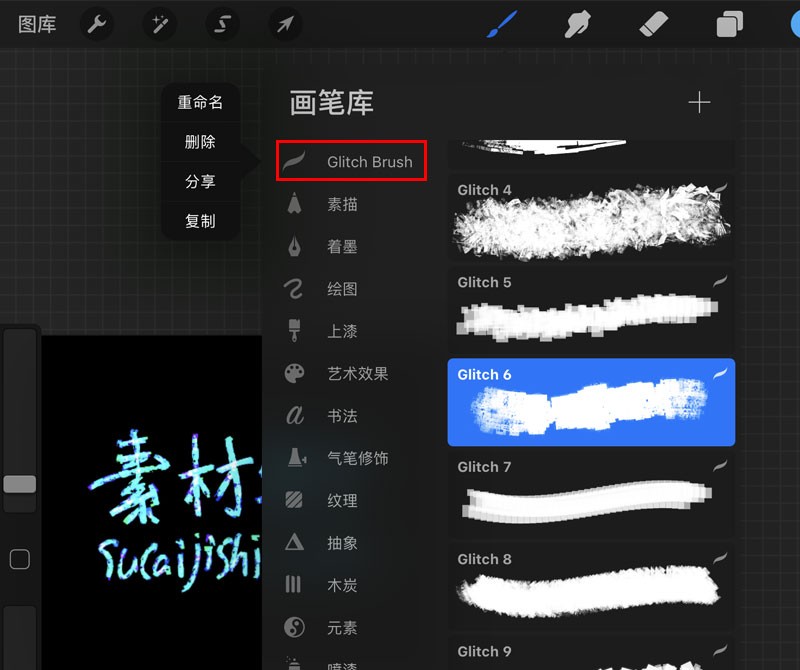Image resolution: width=800 pixels, height=670 pixels.
Task: Open the 图库 gallery
Action: [37, 24]
